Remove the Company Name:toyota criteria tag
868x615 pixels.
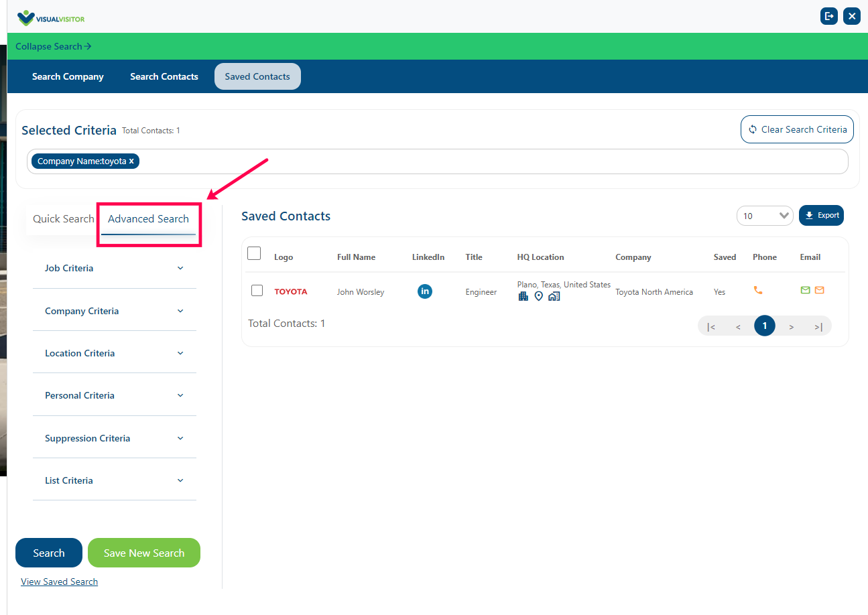click(131, 161)
